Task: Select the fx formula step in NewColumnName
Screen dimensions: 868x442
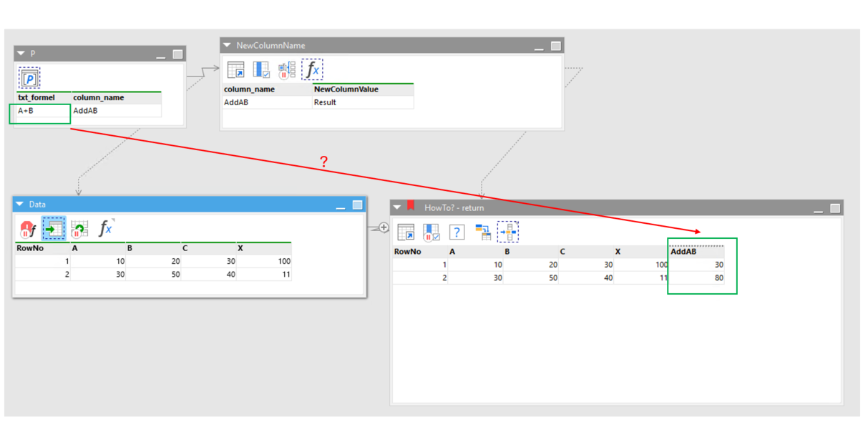Action: (312, 69)
